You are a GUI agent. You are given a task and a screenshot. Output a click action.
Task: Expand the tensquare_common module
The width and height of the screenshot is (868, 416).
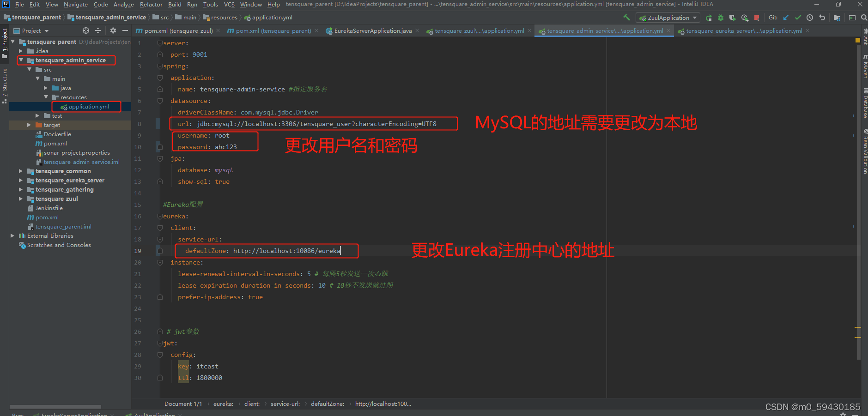click(21, 171)
